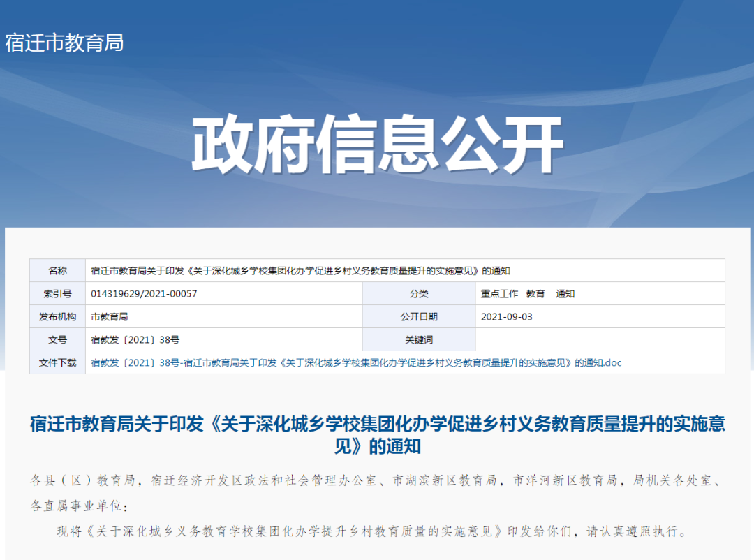Viewport: 754px width, 560px height.
Task: Click the 公开日期 label cell
Action: (419, 316)
